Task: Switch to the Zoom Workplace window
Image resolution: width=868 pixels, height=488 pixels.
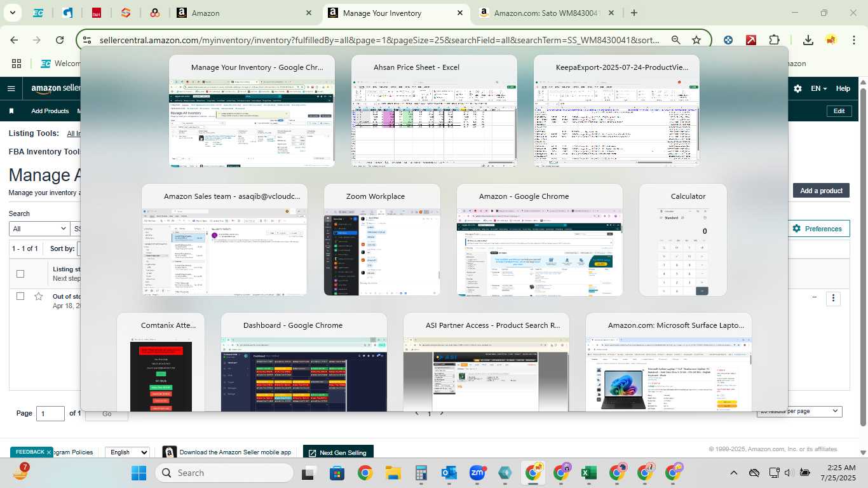Action: point(382,240)
